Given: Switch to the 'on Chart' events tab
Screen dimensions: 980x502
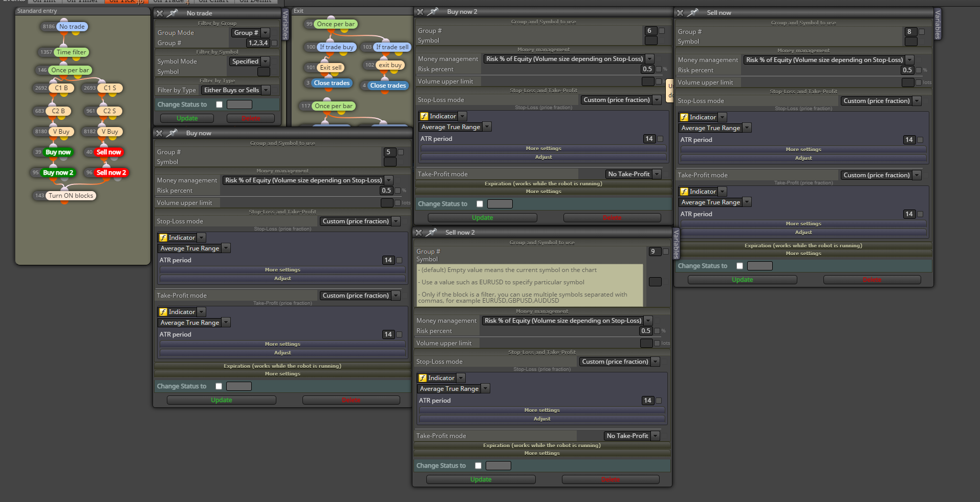Looking at the screenshot, I should coord(213,2).
